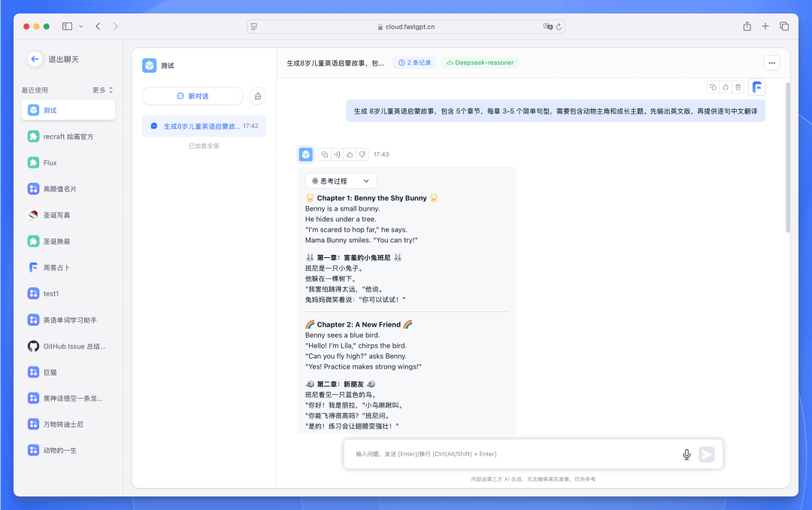Delete the user question message
Viewport: 812px width, 510px height.
[738, 87]
